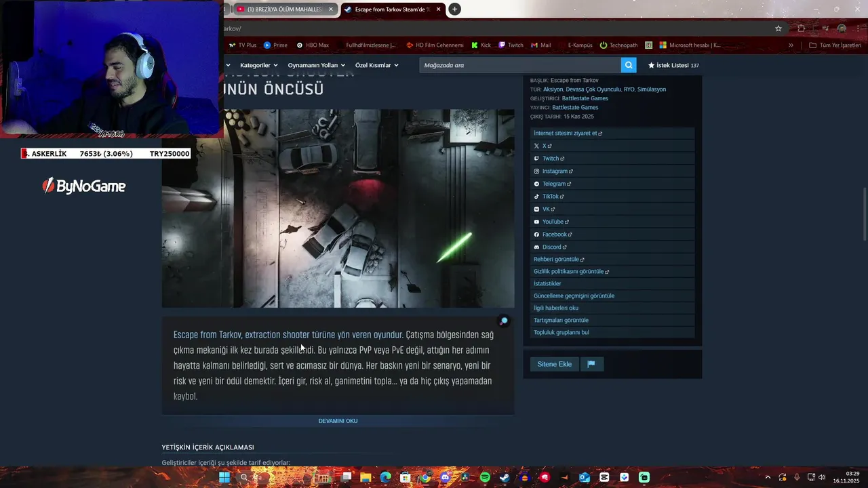This screenshot has width=868, height=488.
Task: Open the Microsoft hesabı bookmark
Action: [690, 45]
